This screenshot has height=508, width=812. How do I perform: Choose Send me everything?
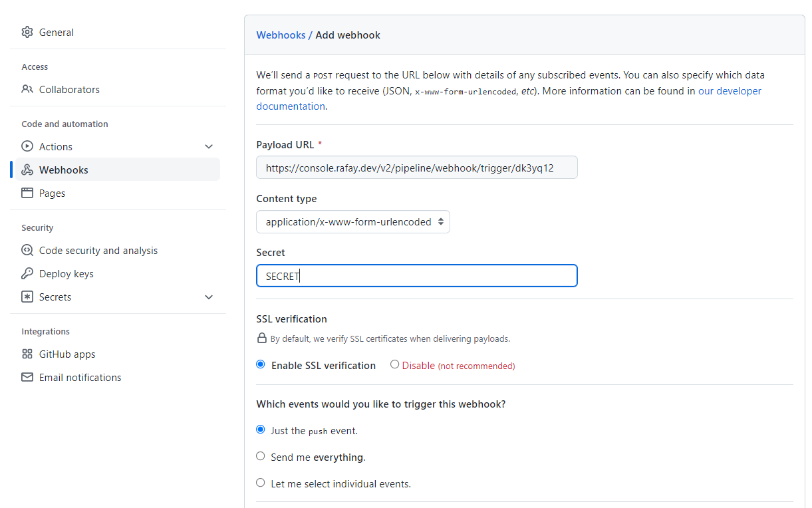[x=261, y=456]
